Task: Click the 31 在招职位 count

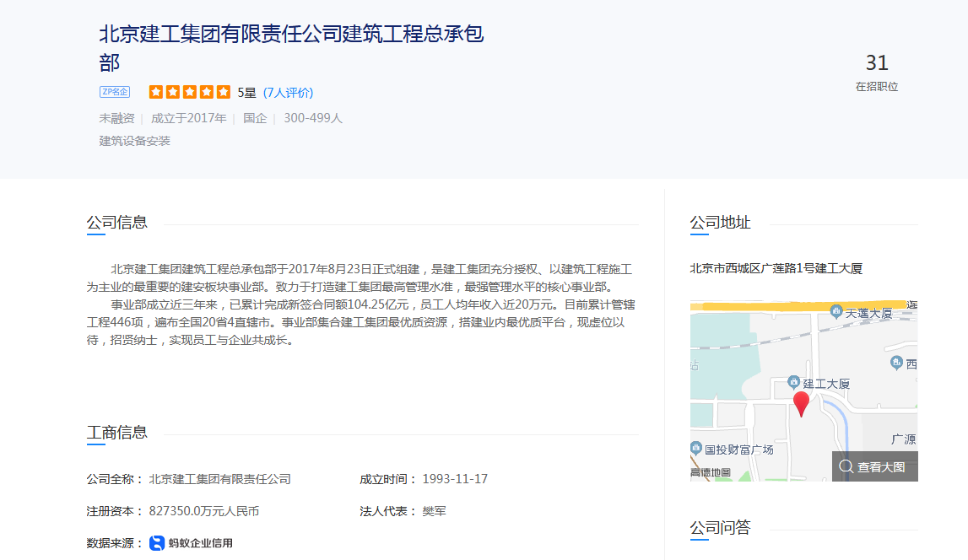Action: [x=877, y=73]
